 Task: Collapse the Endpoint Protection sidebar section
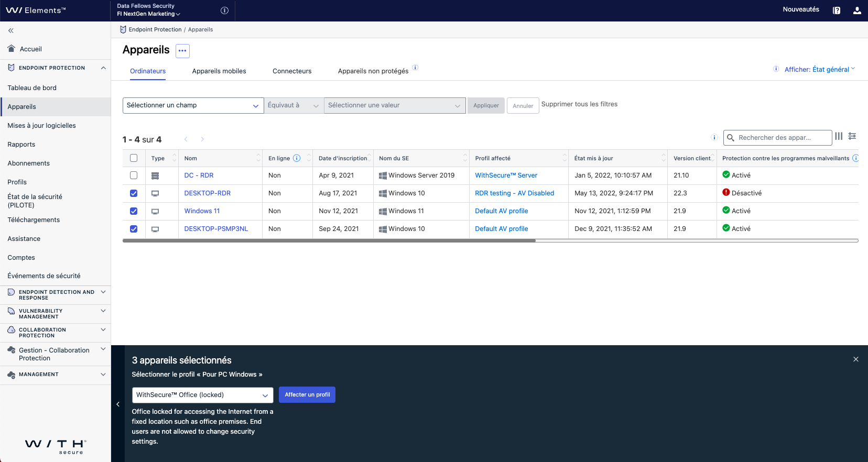[x=103, y=68]
